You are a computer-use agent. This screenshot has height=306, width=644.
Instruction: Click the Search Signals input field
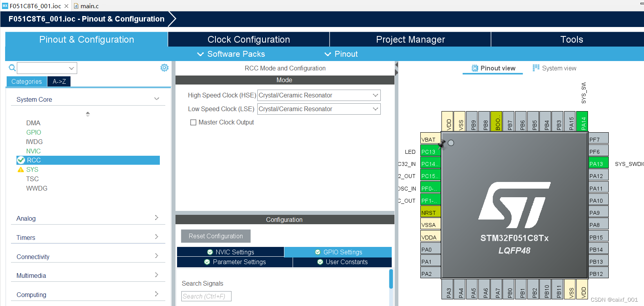pyautogui.click(x=206, y=296)
